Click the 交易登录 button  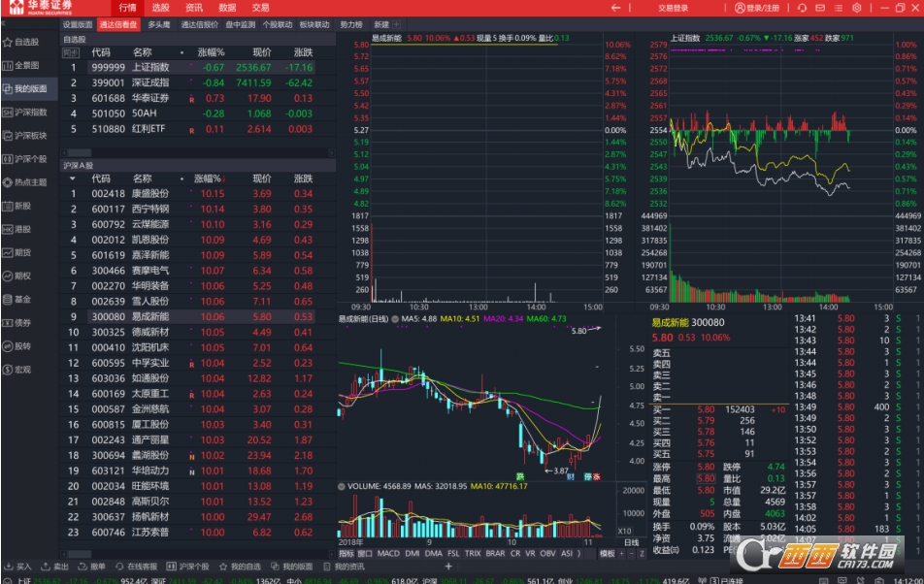(673, 8)
